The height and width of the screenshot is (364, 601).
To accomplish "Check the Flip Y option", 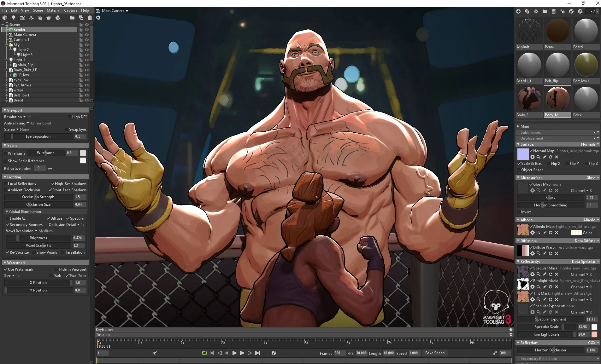I will [x=568, y=164].
